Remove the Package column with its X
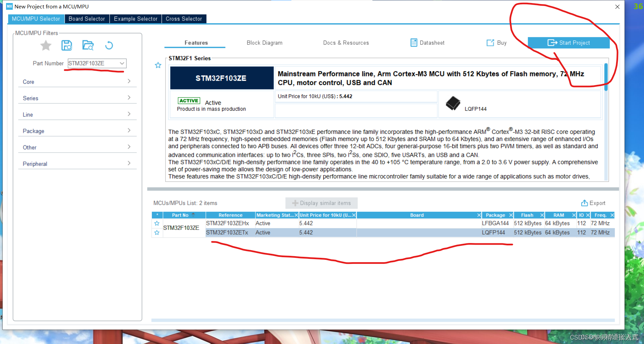Screen dimensions: 644x344 (x=511, y=215)
